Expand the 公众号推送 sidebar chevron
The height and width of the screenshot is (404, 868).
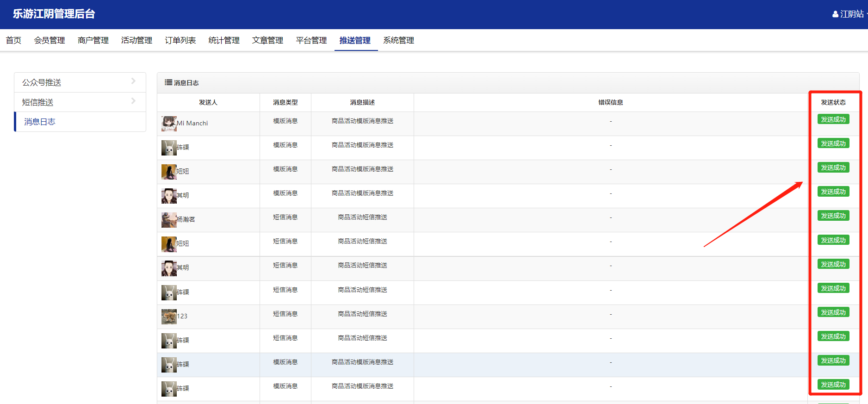click(133, 81)
